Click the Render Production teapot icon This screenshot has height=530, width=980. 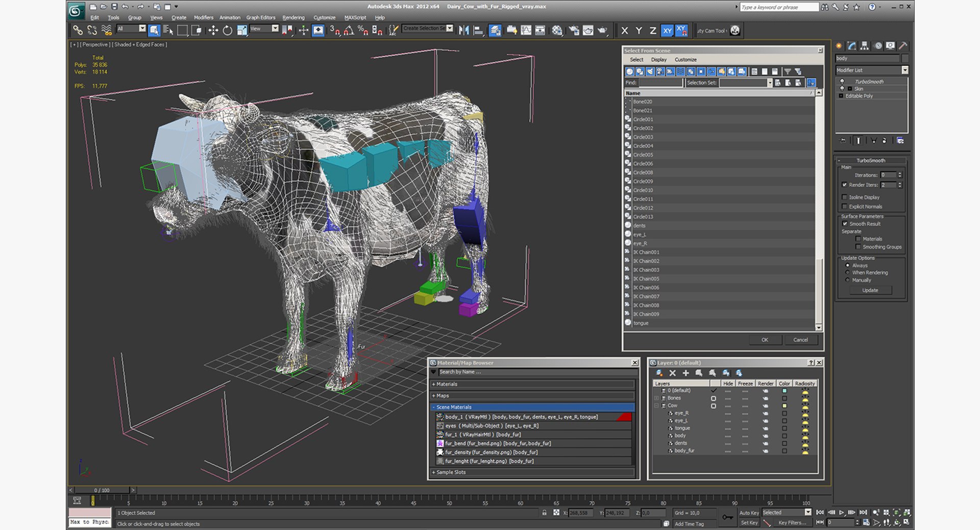pos(602,30)
